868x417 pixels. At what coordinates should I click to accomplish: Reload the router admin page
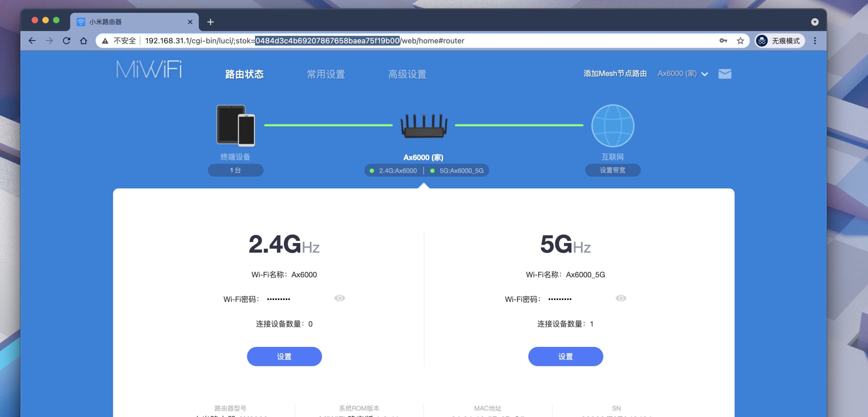click(x=66, y=41)
